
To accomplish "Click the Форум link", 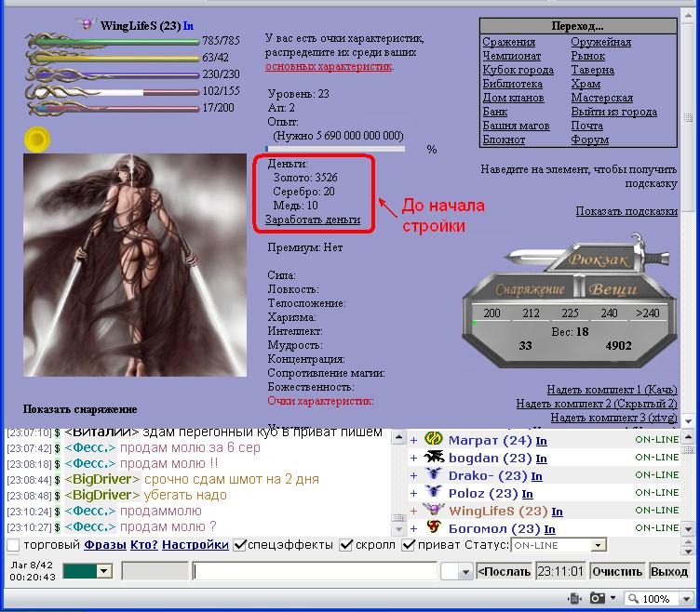I will [x=590, y=140].
